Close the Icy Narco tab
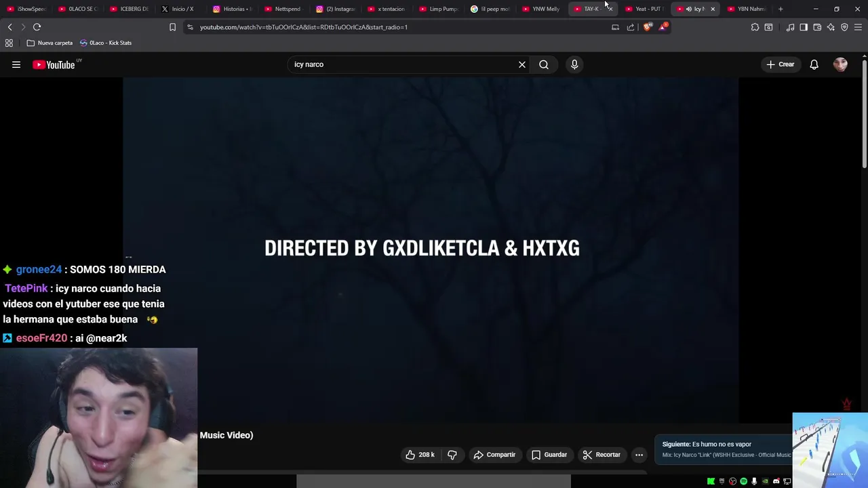Screen dimensions: 868x488 pyautogui.click(x=713, y=9)
